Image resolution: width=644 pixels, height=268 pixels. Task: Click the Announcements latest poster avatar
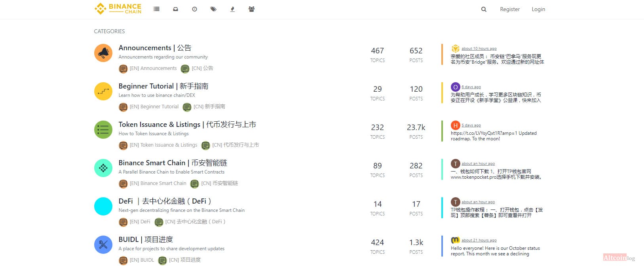[455, 48]
